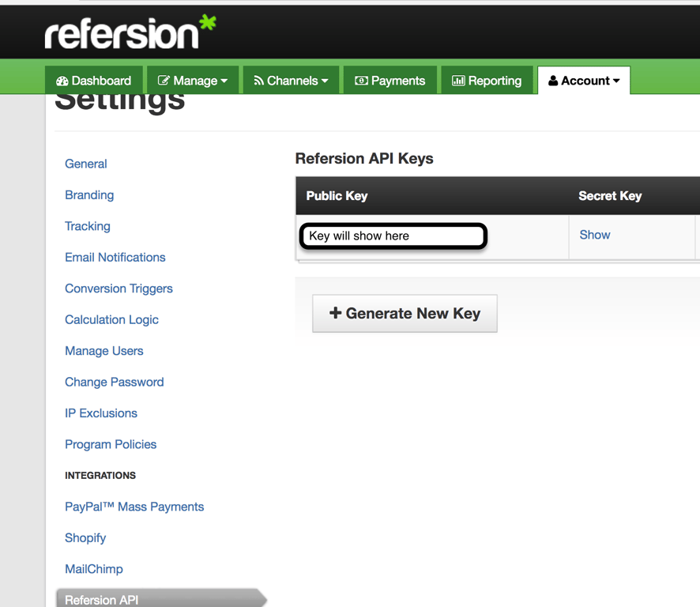Viewport: 700px width, 607px height.
Task: Expand the Channels dropdown menu
Action: (x=291, y=81)
